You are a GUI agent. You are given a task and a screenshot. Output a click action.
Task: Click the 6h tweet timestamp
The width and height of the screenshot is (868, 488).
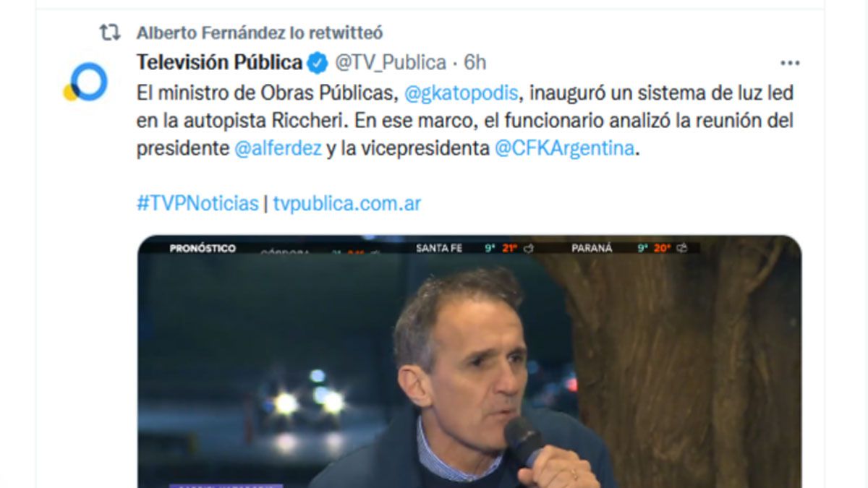475,63
